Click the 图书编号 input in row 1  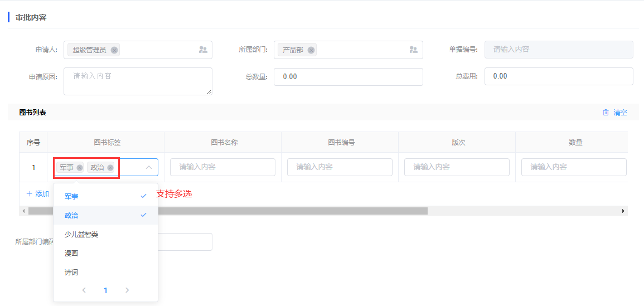(340, 167)
